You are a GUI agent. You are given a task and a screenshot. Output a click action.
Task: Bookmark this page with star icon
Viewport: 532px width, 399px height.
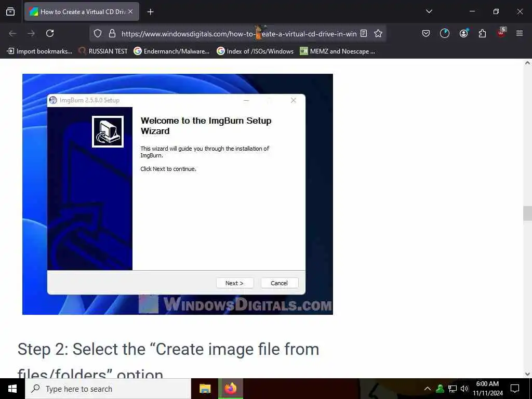[x=378, y=33]
